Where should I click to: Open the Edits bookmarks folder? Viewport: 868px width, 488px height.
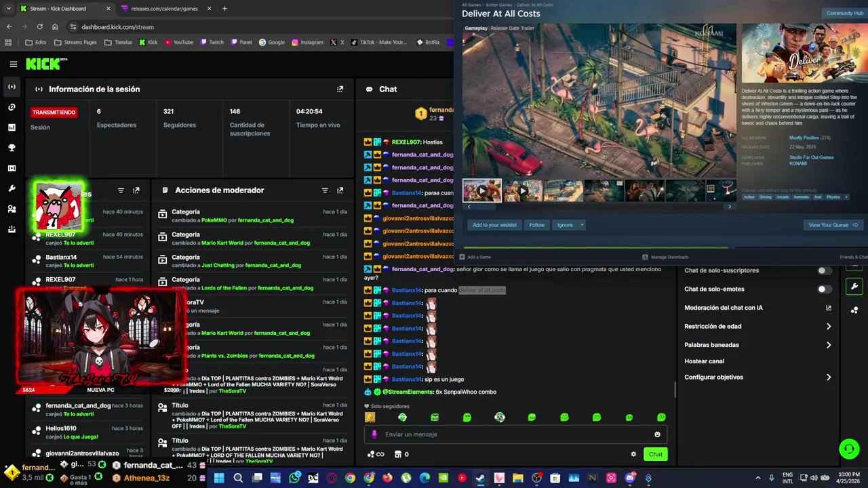click(x=37, y=42)
